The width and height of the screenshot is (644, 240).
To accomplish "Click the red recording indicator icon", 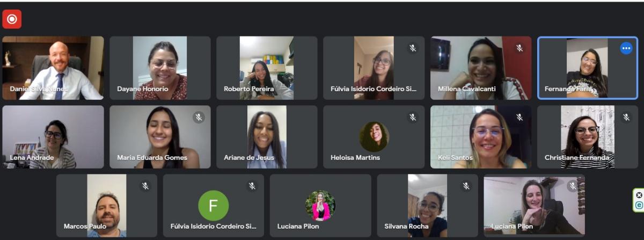I will (x=12, y=19).
